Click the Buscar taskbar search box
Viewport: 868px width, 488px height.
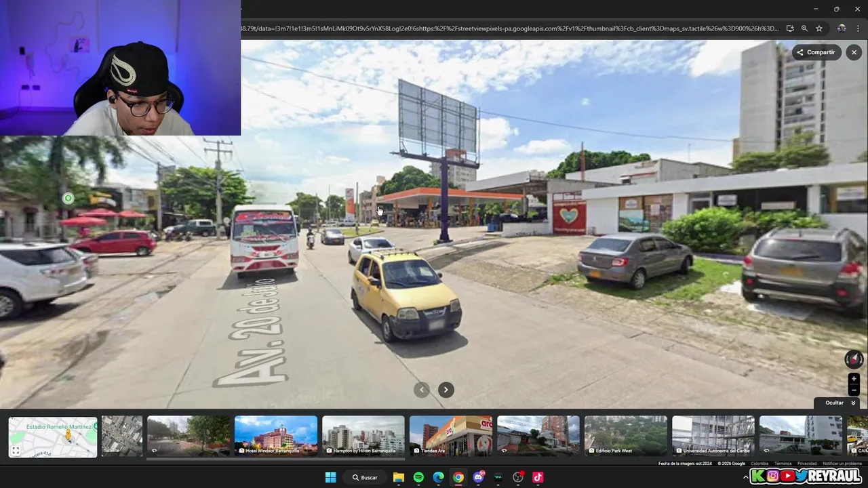[364, 477]
